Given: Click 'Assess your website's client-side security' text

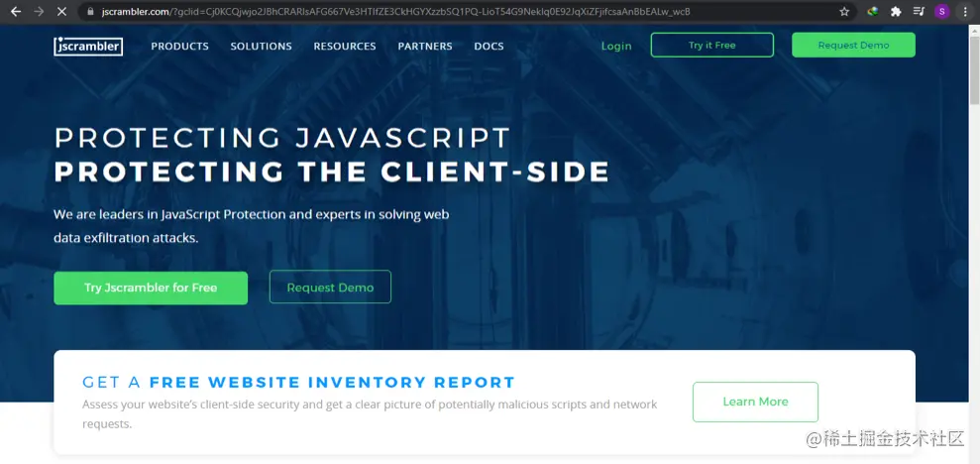Looking at the screenshot, I should (370, 414).
